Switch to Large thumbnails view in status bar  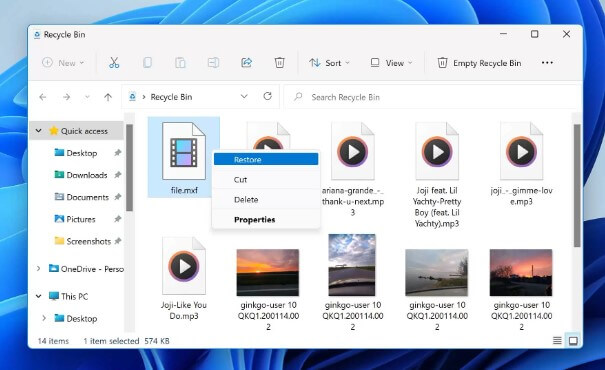click(573, 341)
